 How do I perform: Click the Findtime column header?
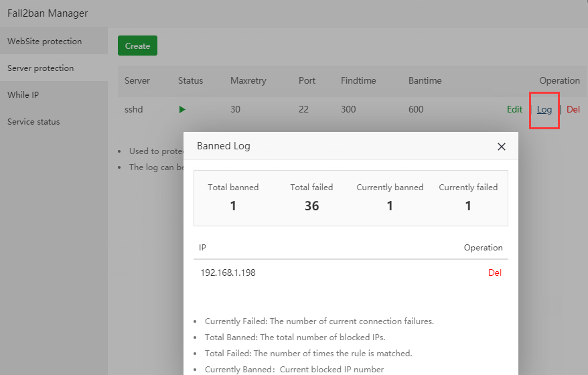[358, 80]
